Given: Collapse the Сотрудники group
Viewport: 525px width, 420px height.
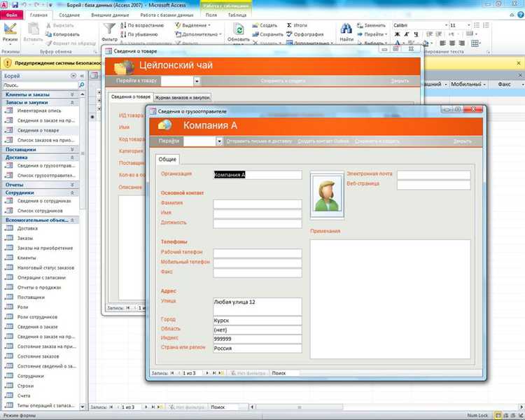Looking at the screenshot, I should point(72,193).
